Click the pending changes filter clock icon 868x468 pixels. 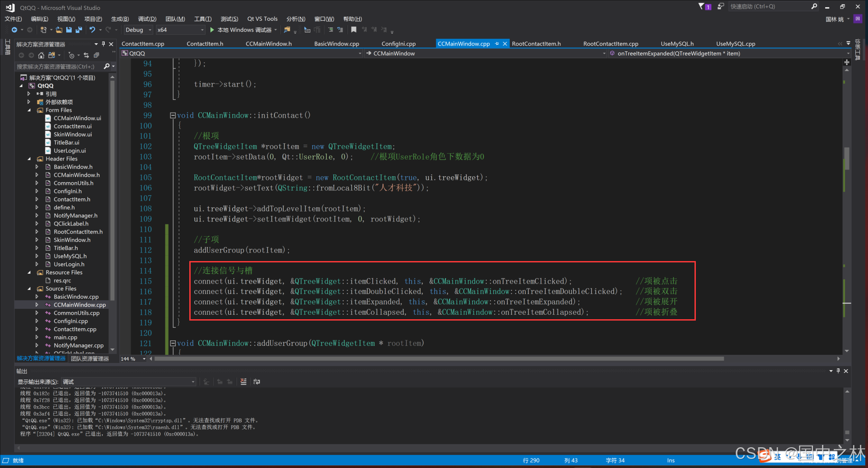(71, 55)
